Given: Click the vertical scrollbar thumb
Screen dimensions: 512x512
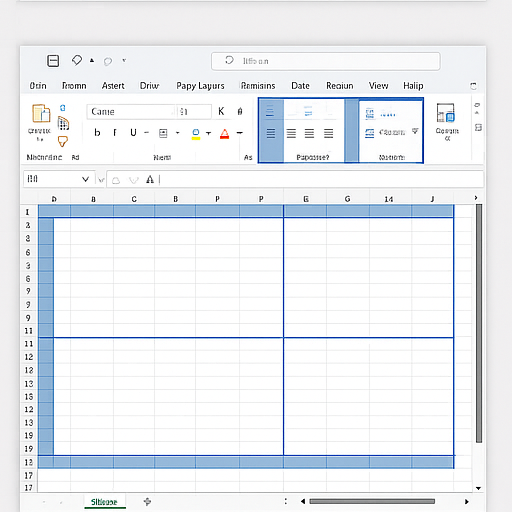Looking at the screenshot, I should [479, 323].
